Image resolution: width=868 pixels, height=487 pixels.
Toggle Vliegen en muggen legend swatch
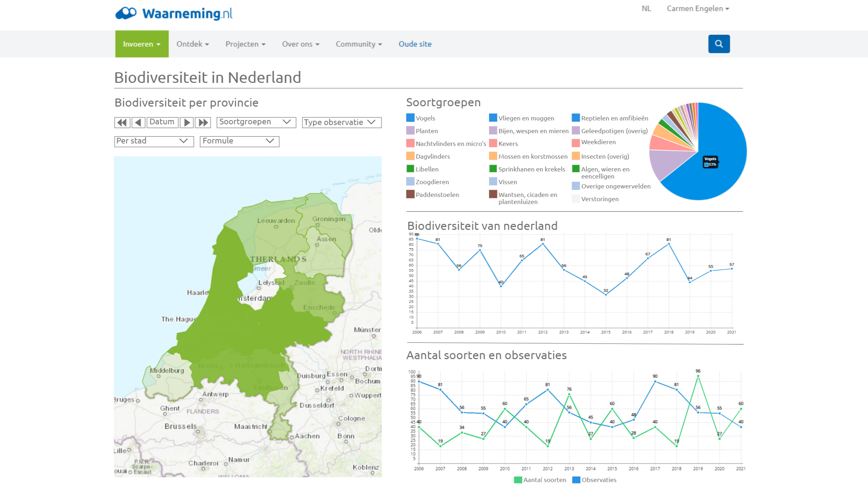coord(493,118)
